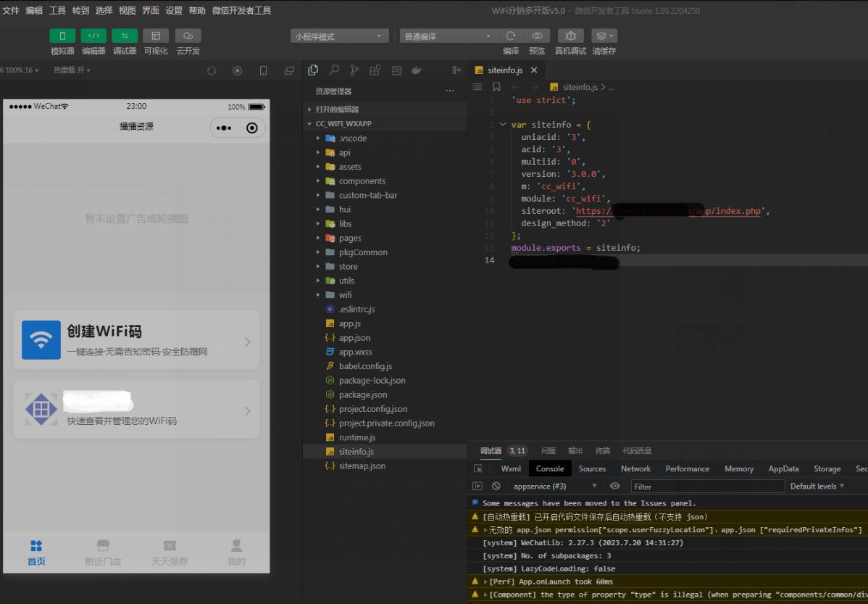Close the siteinfo.js editor tab
Screen dimensions: 868x604
tap(534, 70)
